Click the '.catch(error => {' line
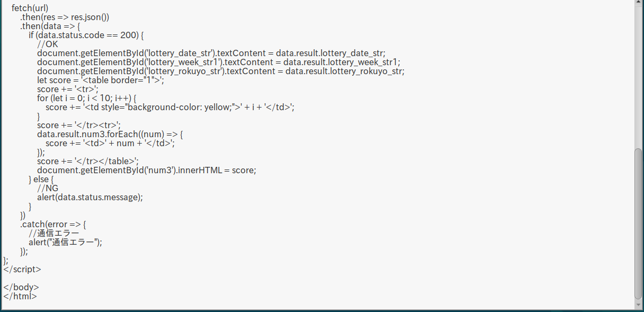Screen dimensions: 644x312 [x=53, y=225]
